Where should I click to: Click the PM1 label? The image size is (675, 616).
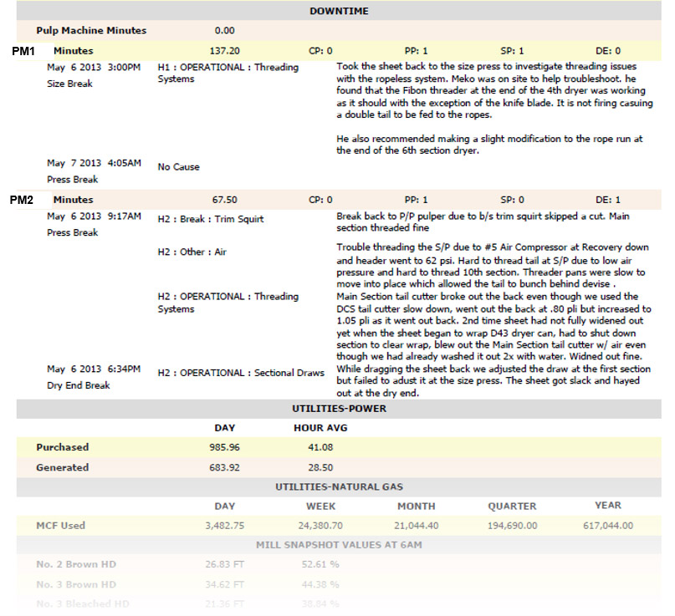point(23,51)
